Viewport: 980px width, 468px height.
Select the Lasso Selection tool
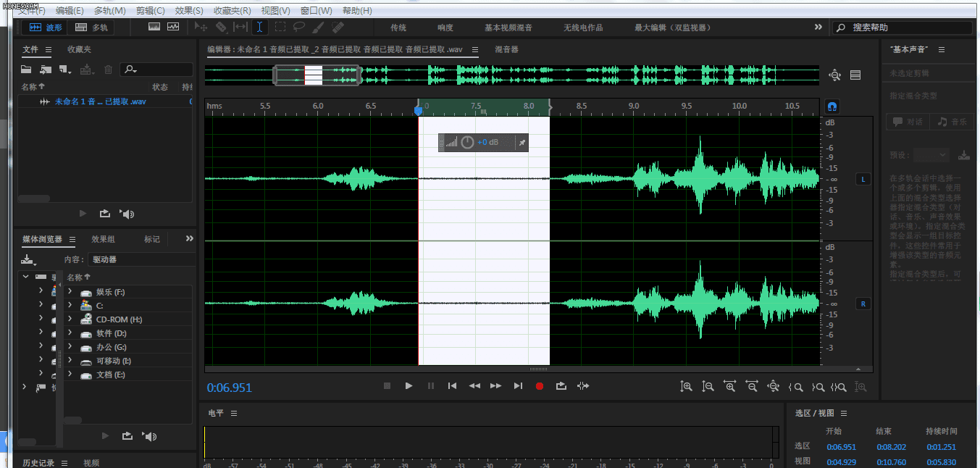tap(298, 27)
